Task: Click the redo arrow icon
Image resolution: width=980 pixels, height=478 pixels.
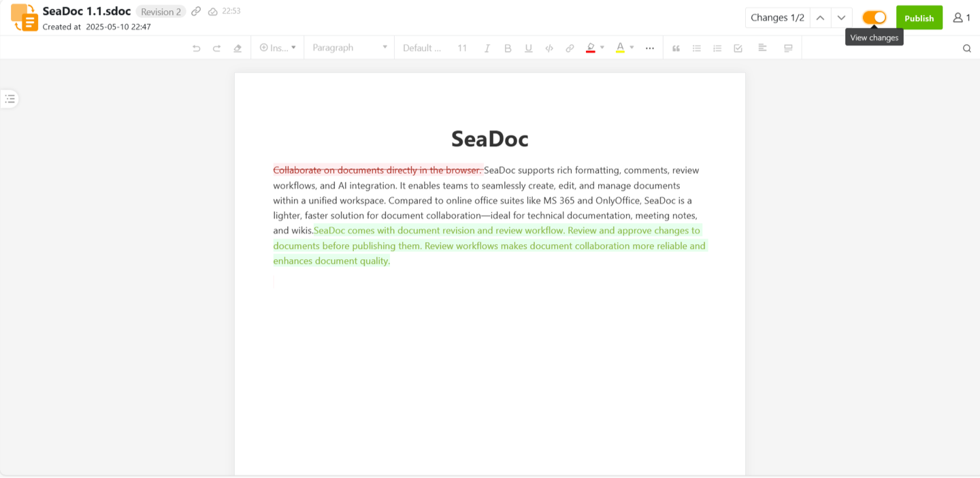Action: 217,48
